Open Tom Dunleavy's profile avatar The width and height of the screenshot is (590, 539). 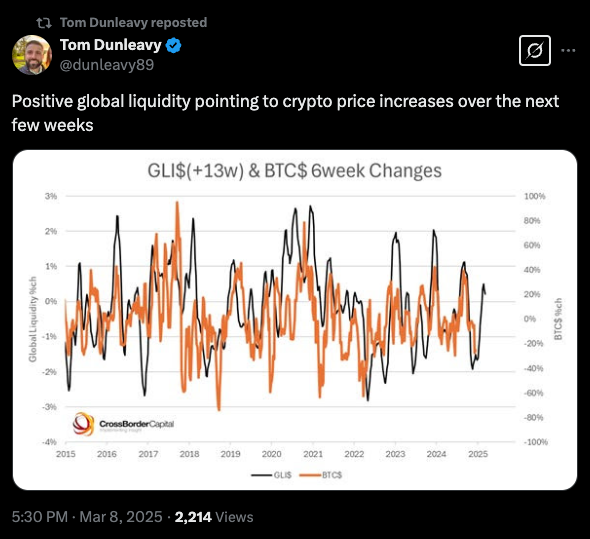point(32,55)
